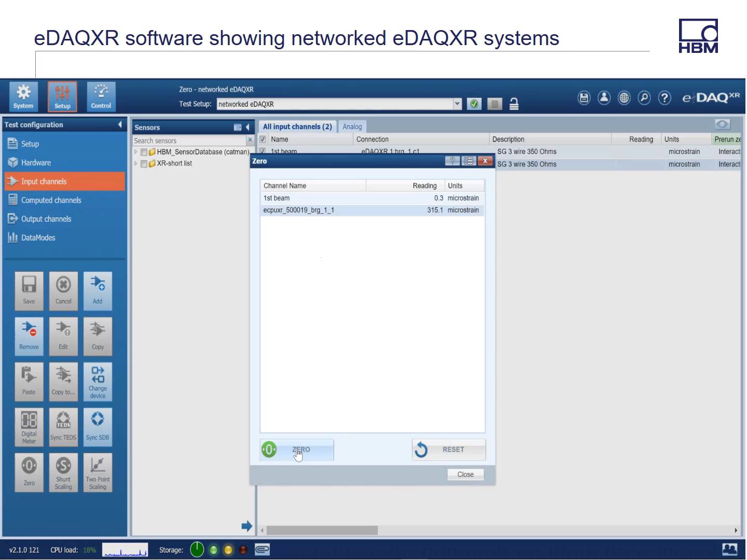The image size is (747, 560).
Task: Select ecpuxr_500019_brg_1_1 row
Action: pyautogui.click(x=372, y=210)
